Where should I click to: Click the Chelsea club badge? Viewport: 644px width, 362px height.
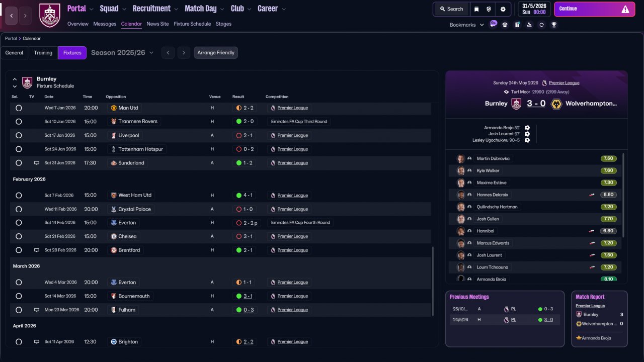click(114, 236)
